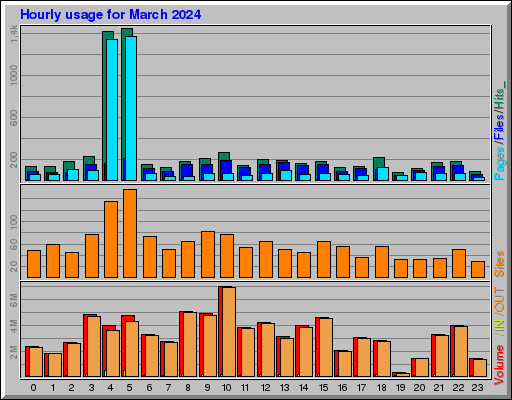512x400 pixels.
Task: Select the green Hits bar for hour 18
Action: 379,162
